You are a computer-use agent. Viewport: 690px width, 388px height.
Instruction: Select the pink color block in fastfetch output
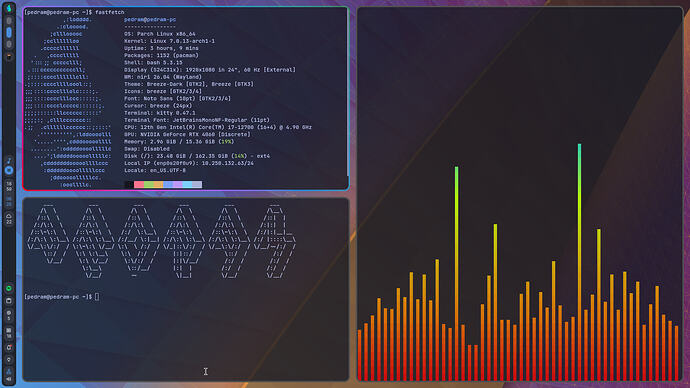[139, 185]
